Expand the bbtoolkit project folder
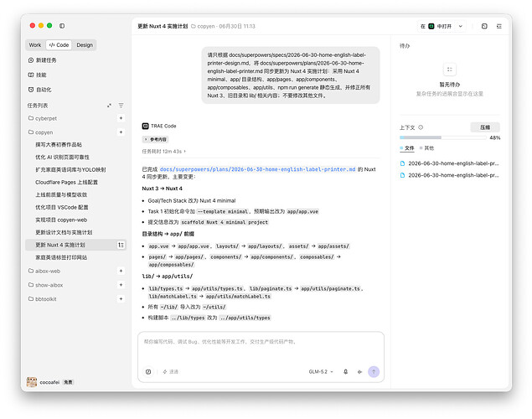The width and height of the screenshot is (532, 419). pyautogui.click(x=42, y=298)
